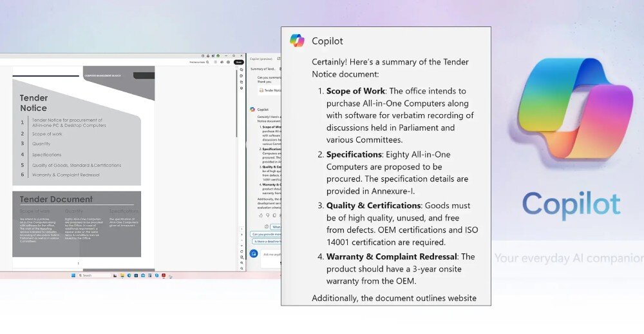The height and width of the screenshot is (334, 644).
Task: Click the 'Can you provide more' suggestion chip
Action: tap(266, 234)
